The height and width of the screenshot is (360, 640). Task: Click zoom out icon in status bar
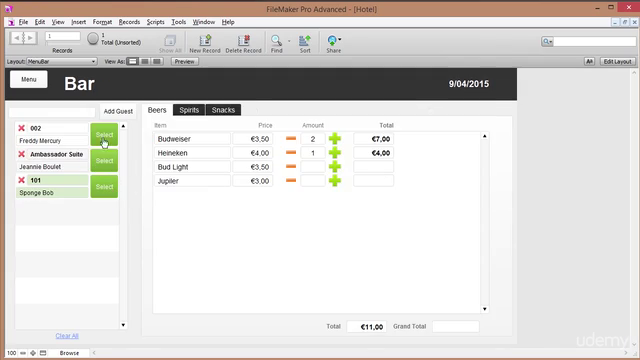coord(23,353)
